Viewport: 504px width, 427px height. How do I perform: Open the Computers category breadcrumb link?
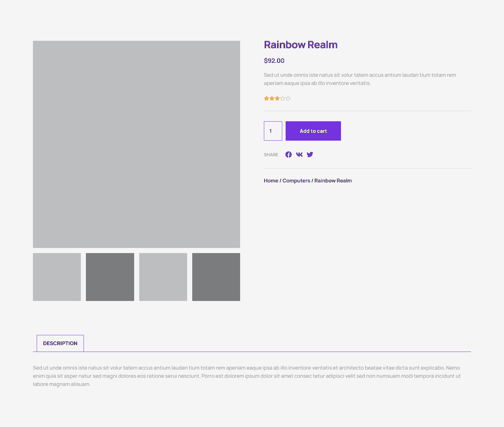click(296, 181)
